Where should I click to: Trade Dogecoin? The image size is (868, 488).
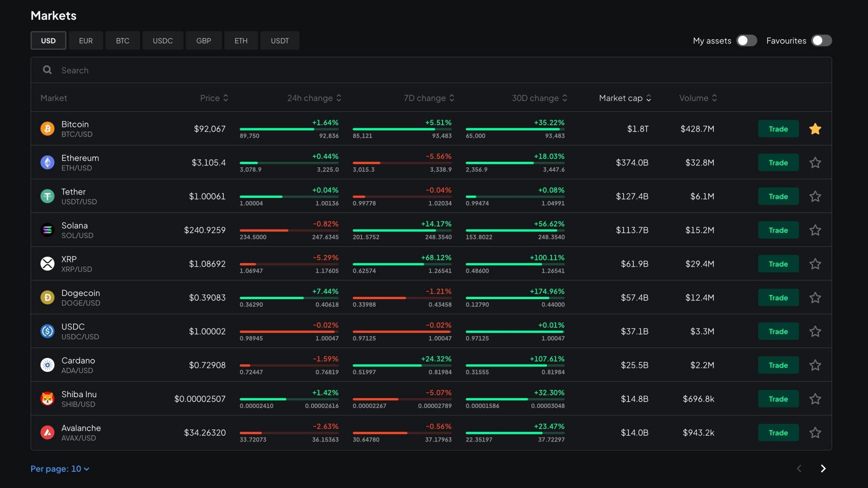[x=778, y=297]
